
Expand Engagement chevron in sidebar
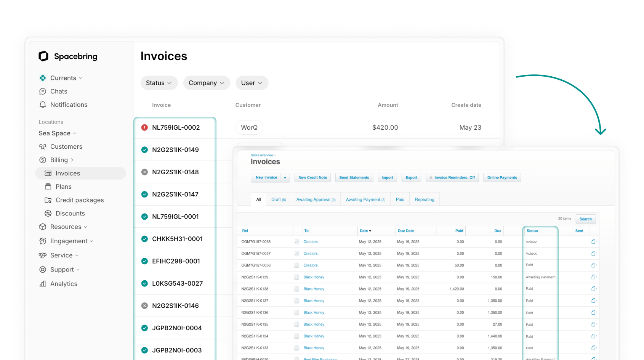point(91,241)
